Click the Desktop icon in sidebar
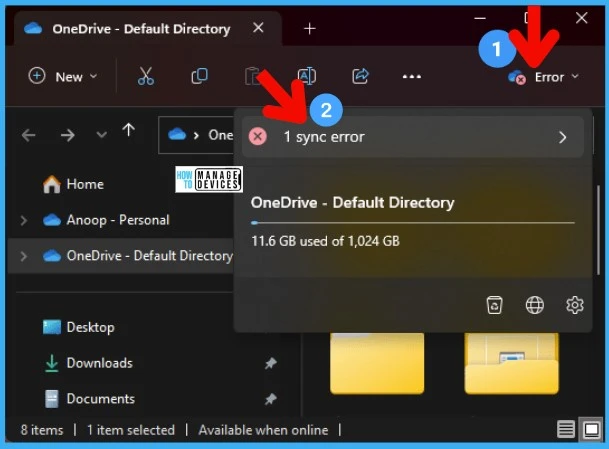Image resolution: width=609 pixels, height=449 pixels. (x=52, y=327)
